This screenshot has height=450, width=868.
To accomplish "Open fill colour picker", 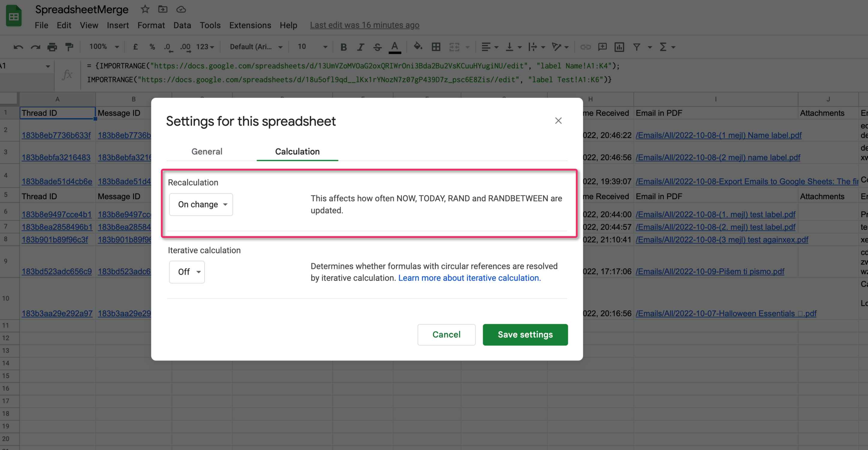I will [x=418, y=46].
